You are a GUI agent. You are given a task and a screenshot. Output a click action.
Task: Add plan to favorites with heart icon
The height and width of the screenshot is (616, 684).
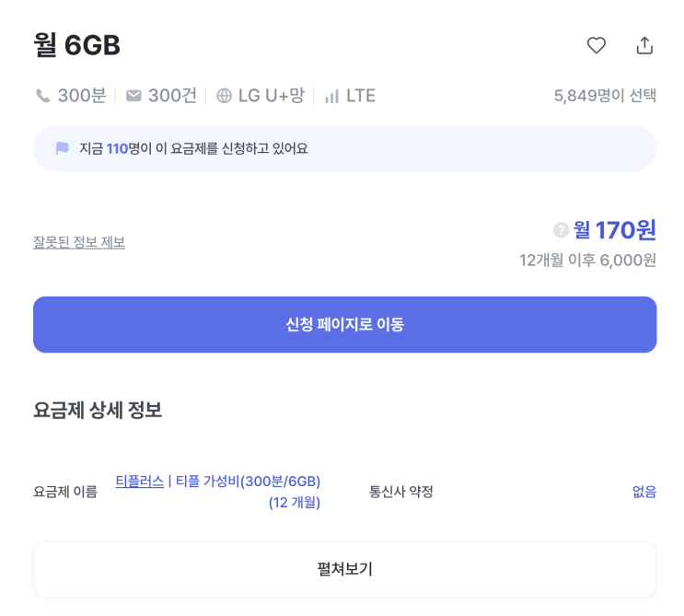click(x=597, y=45)
